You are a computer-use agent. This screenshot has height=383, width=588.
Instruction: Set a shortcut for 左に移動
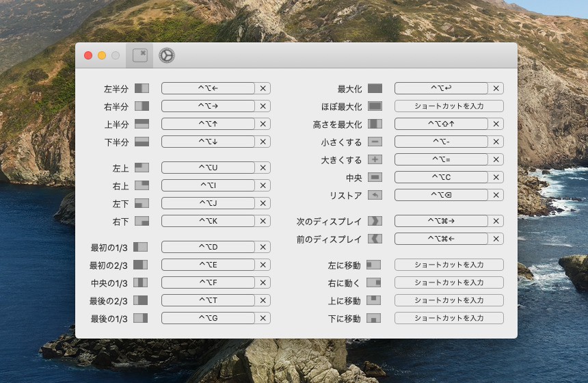(x=449, y=265)
